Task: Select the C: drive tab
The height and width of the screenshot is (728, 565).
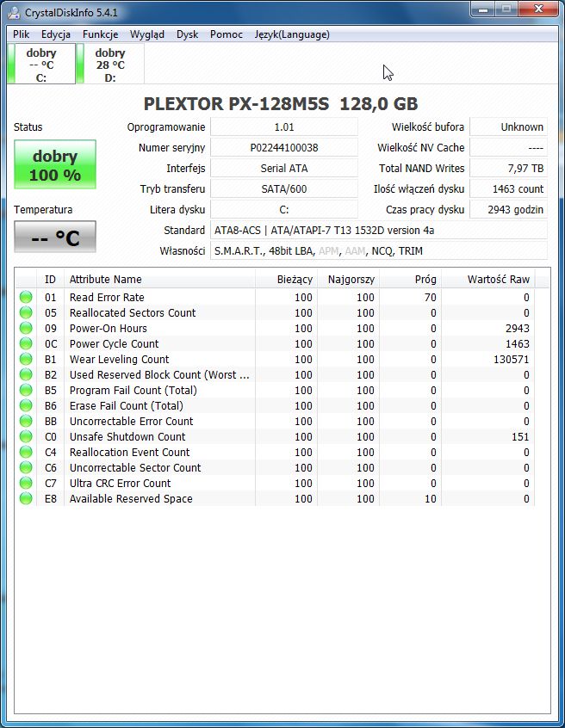Action: pyautogui.click(x=41, y=64)
